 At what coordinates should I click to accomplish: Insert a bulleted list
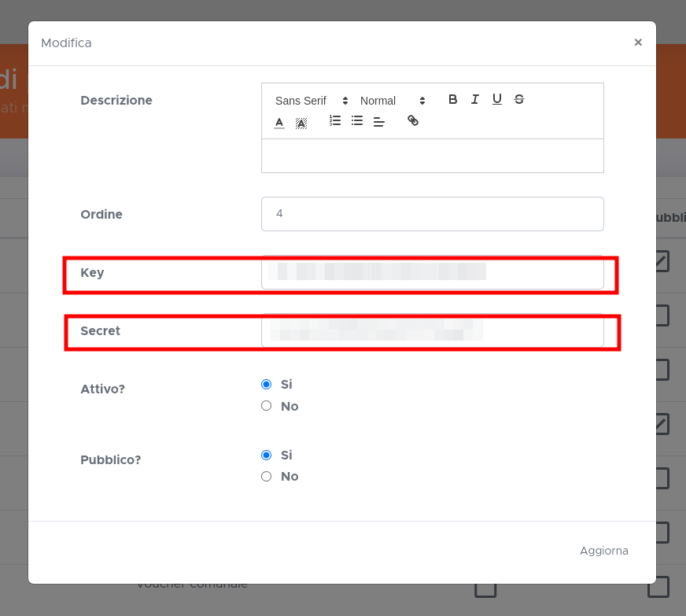click(357, 121)
